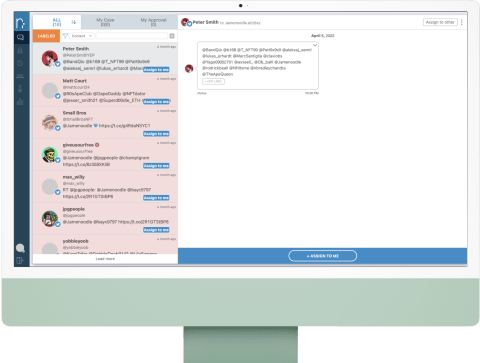480x363 pixels.
Task: Open the Content filter dropdown
Action: click(x=82, y=36)
